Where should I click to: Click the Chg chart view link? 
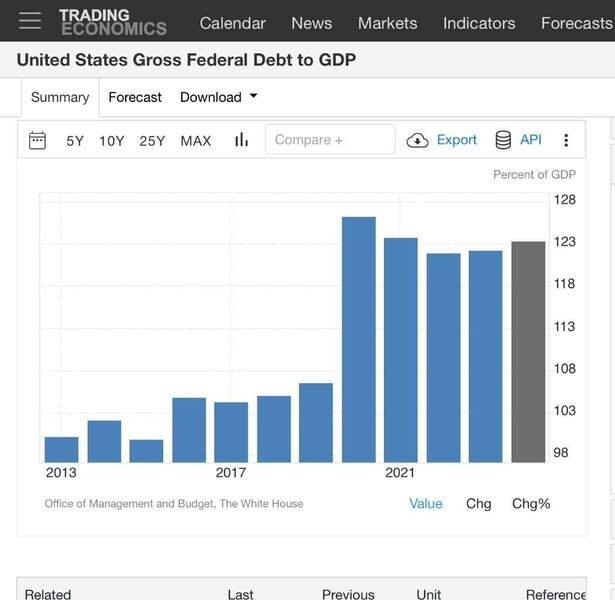pos(479,503)
